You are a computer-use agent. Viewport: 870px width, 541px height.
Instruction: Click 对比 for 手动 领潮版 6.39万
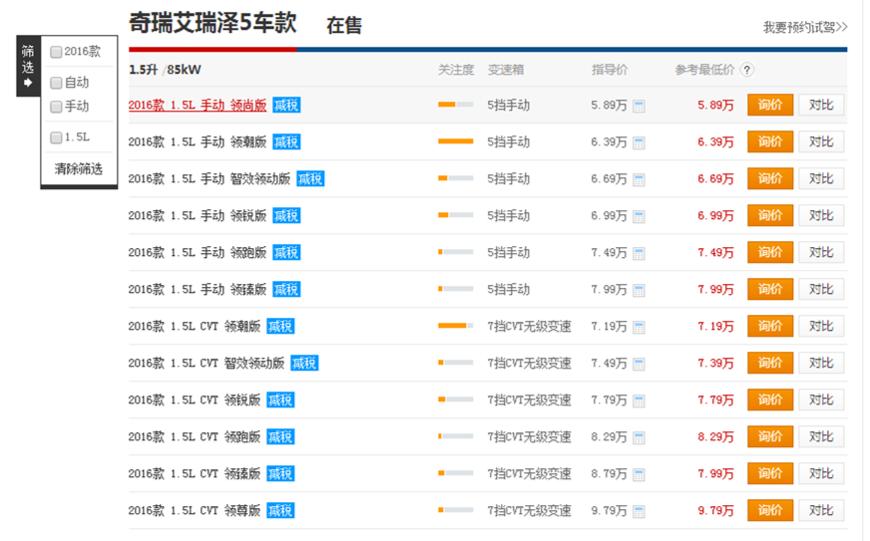[x=821, y=142]
